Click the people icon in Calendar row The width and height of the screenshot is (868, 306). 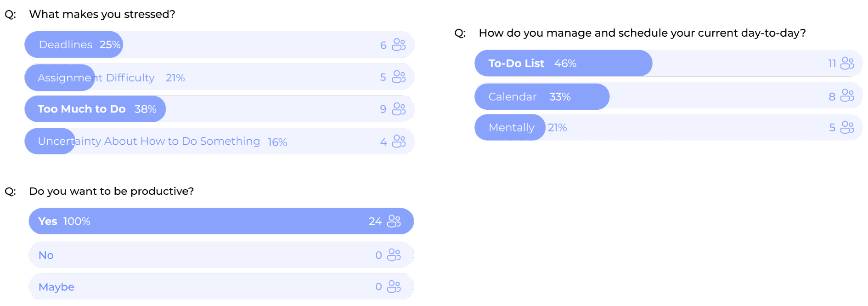click(x=847, y=96)
